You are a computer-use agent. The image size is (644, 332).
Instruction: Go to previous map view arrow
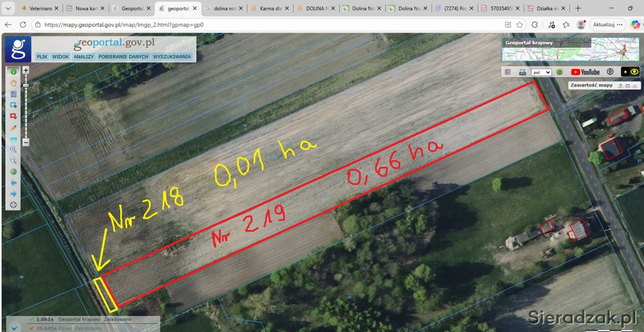[13, 183]
